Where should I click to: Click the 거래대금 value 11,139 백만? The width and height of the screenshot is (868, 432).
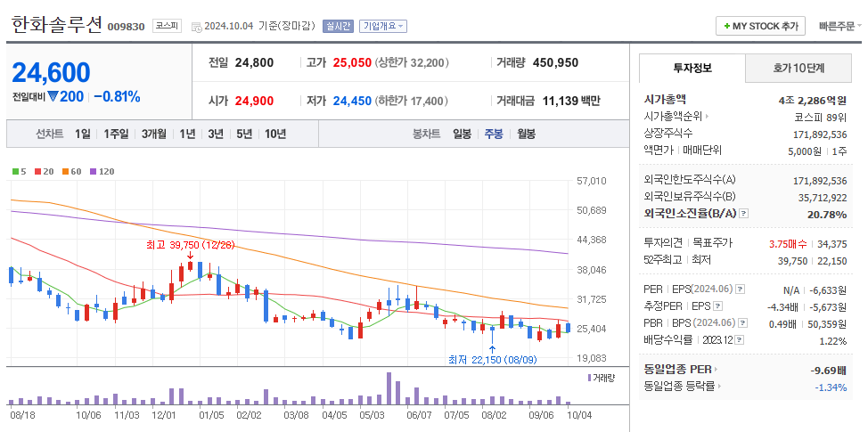(x=570, y=102)
